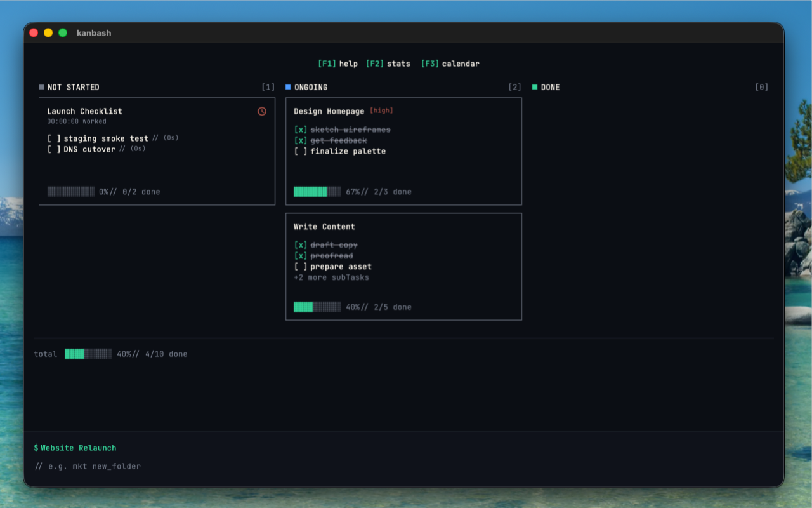Click the NOT STARTED count [1]
The height and width of the screenshot is (508, 812).
pyautogui.click(x=268, y=87)
